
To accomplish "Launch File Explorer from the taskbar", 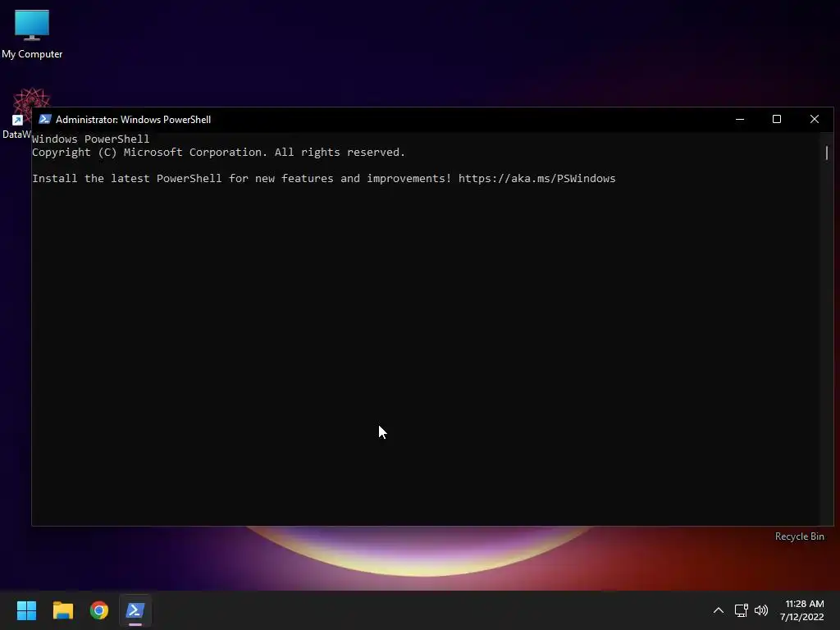I will (62, 610).
